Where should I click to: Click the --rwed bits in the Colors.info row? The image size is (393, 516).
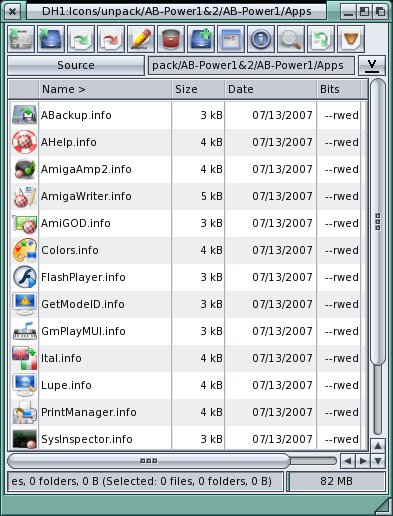click(x=342, y=250)
